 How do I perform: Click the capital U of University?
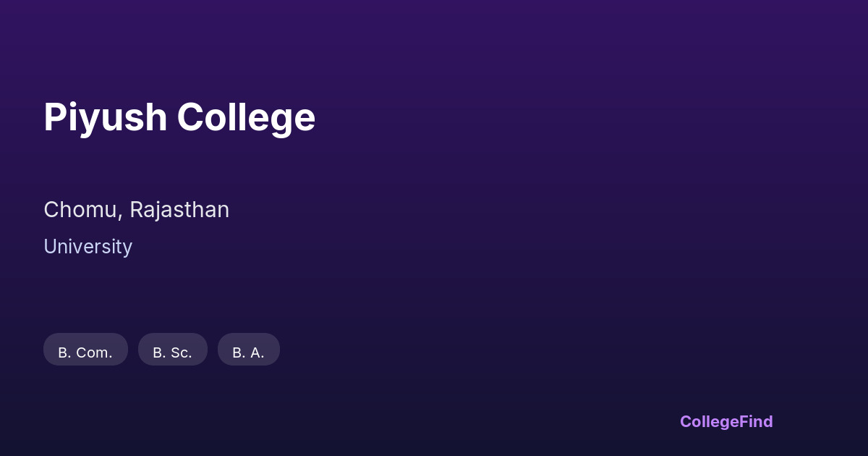click(50, 247)
